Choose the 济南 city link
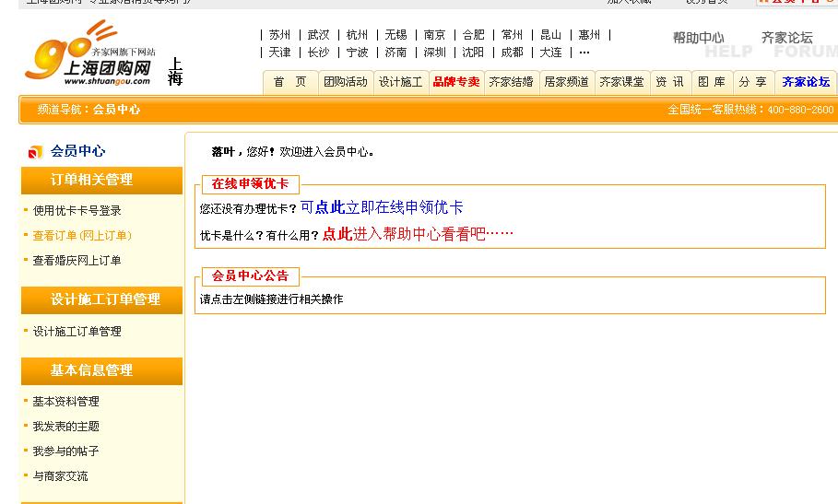The height and width of the screenshot is (504, 838). coord(396,53)
